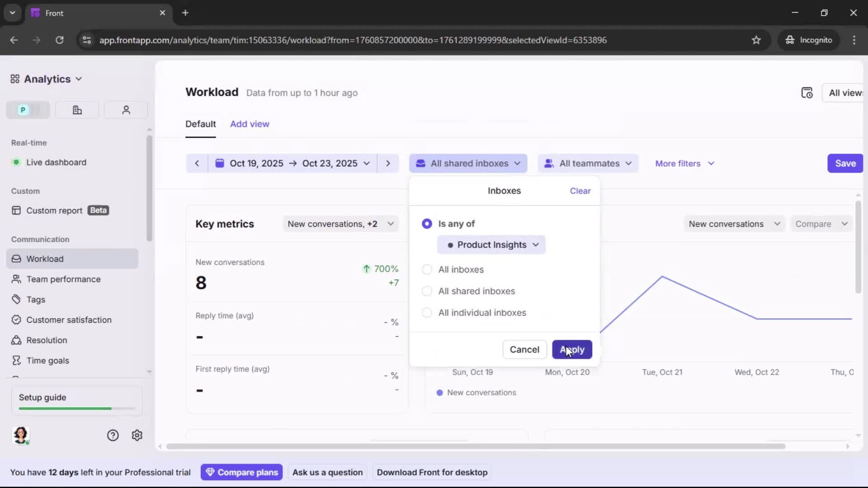Select the Default view tab
Screen dimensions: 868x488
pyautogui.click(x=201, y=124)
